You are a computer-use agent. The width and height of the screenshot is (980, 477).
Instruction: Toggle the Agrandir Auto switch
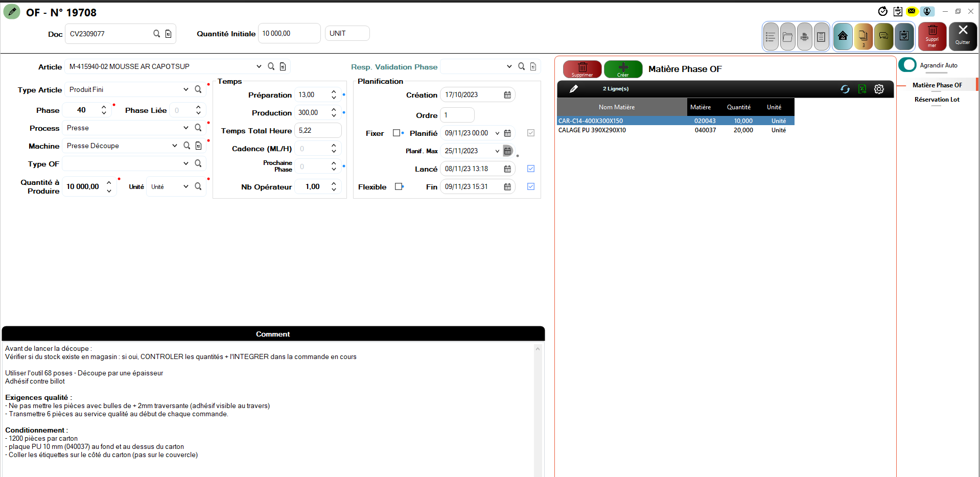click(907, 65)
